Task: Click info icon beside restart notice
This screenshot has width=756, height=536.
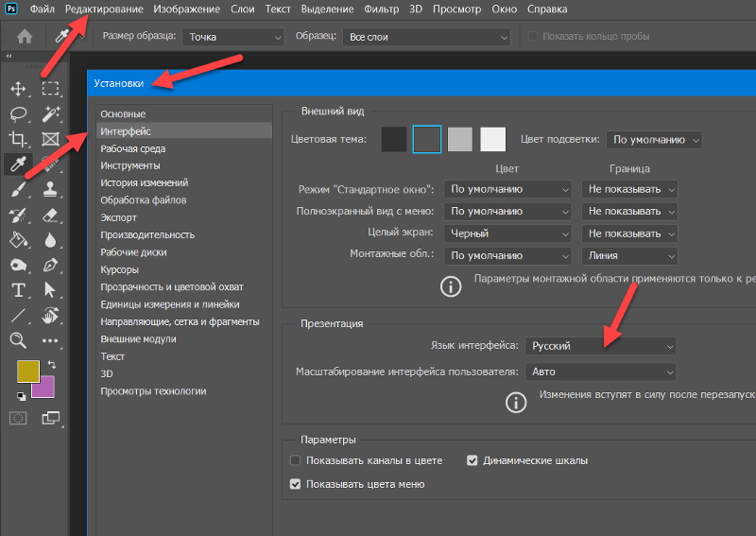Action: tap(516, 403)
